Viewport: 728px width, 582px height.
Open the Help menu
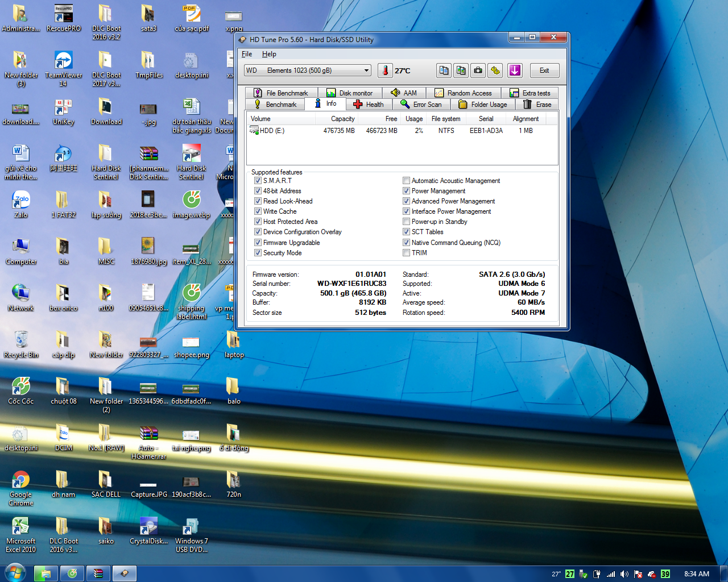coord(269,54)
